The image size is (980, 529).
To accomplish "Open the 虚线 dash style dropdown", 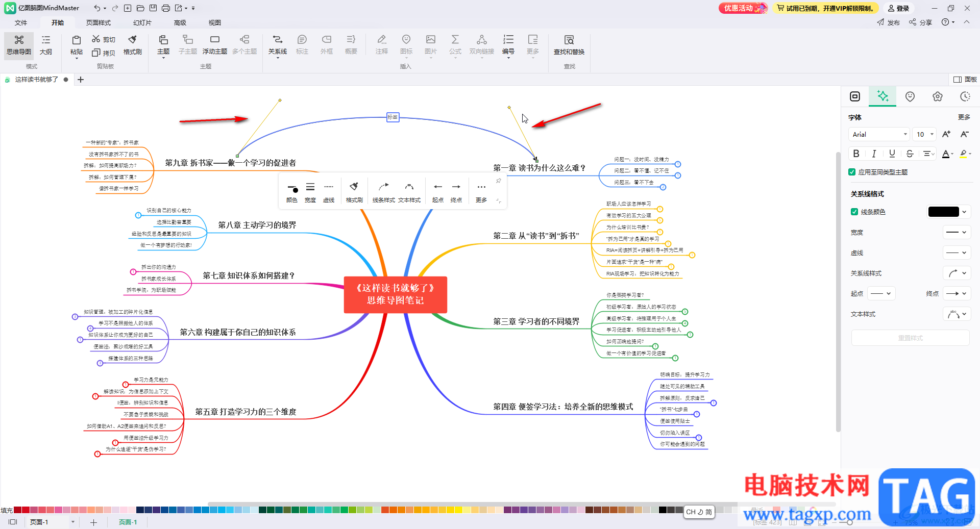I will tap(956, 253).
